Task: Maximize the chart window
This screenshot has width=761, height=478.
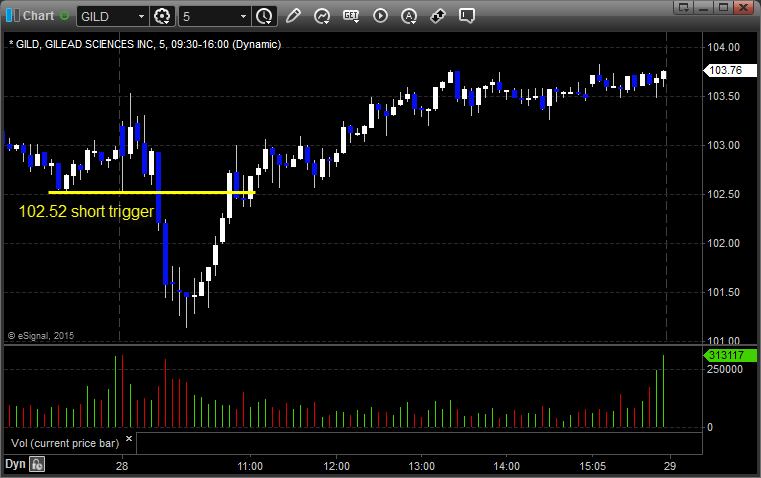Action: 723,7
